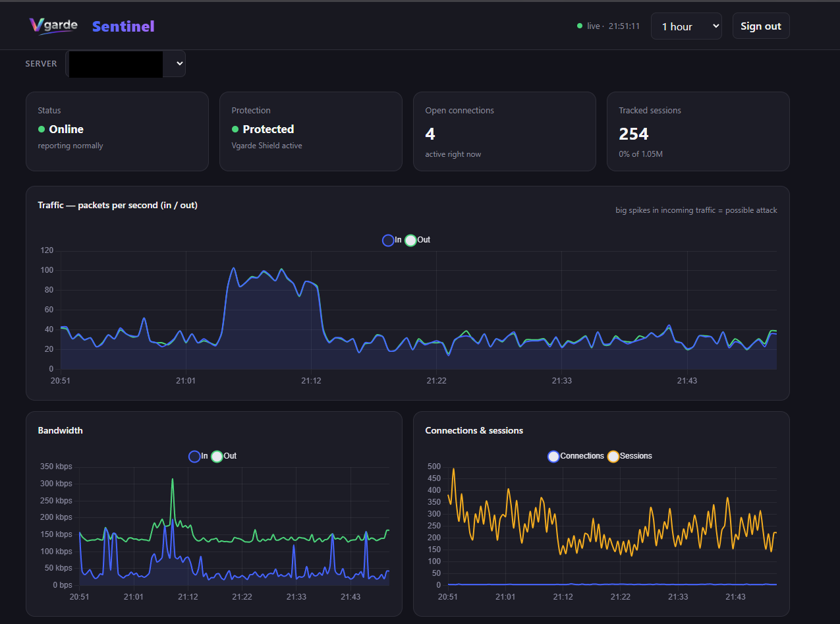Click the Tracked sessions value 254

click(x=634, y=134)
